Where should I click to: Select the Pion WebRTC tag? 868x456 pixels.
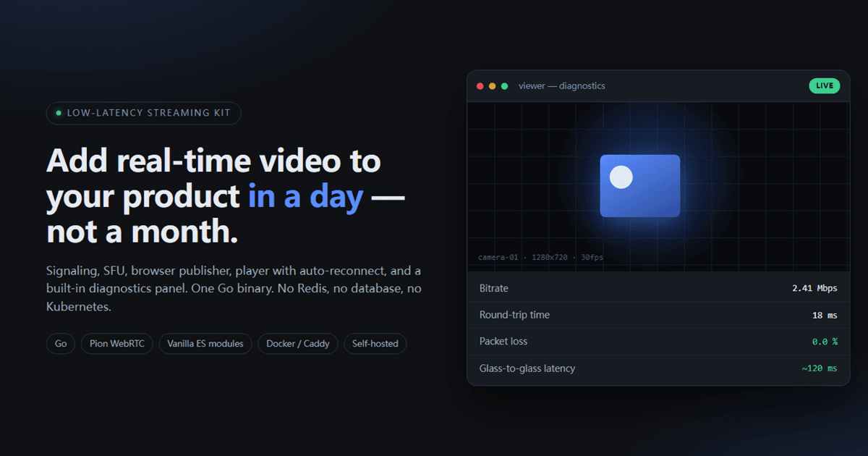[x=117, y=344]
